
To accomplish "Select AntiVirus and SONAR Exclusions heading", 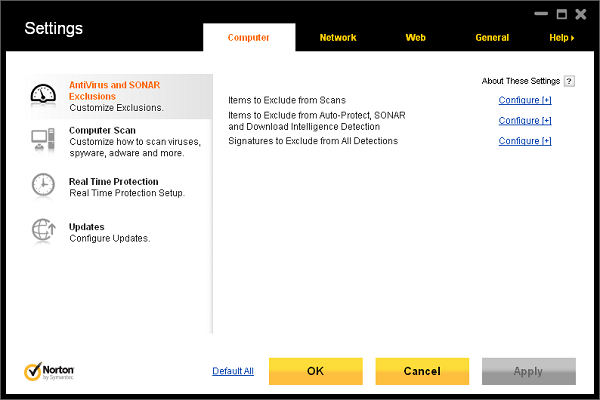I will (114, 90).
